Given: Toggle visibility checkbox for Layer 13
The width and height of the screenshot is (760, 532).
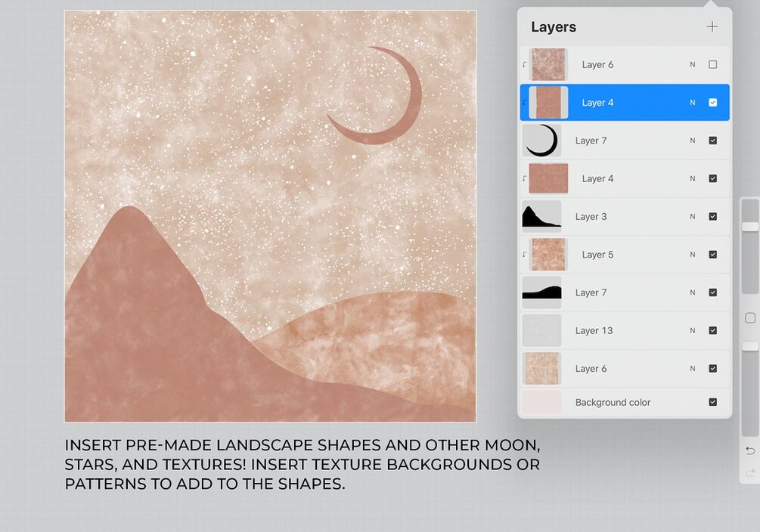Looking at the screenshot, I should click(712, 330).
